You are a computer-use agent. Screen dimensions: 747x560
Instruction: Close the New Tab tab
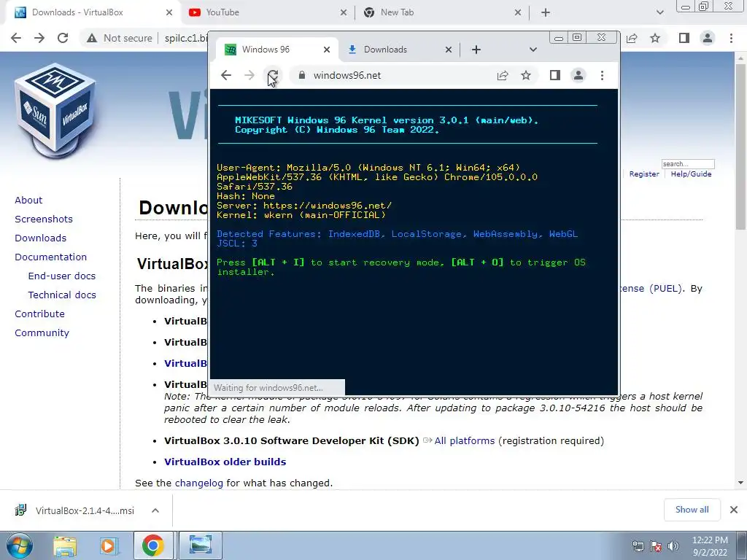(518, 13)
